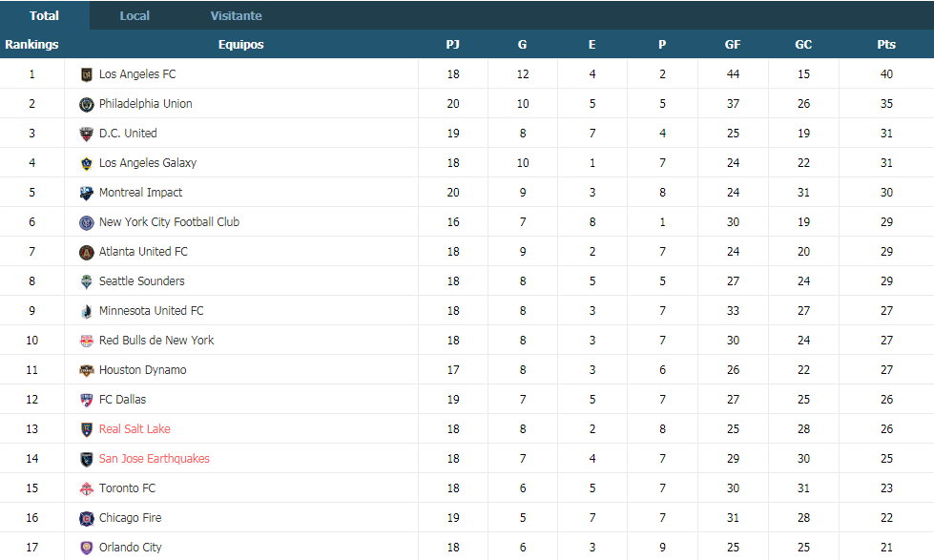Click the Chicago Fire crest icon
This screenshot has height=560, width=934.
tap(87, 518)
